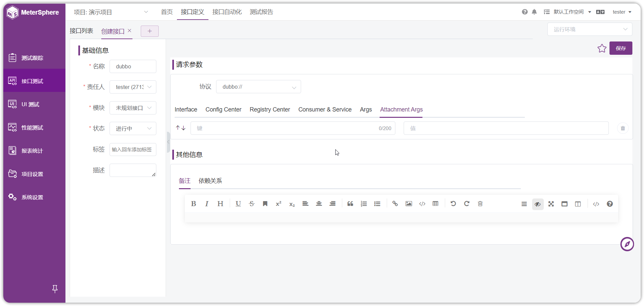This screenshot has height=306, width=644.
Task: Open the 运行环境 environment dropdown
Action: pyautogui.click(x=590, y=30)
